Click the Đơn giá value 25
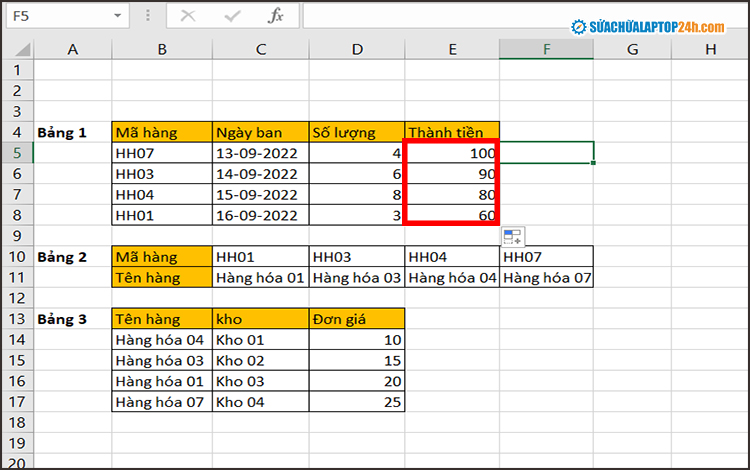750x470 pixels. point(357,402)
